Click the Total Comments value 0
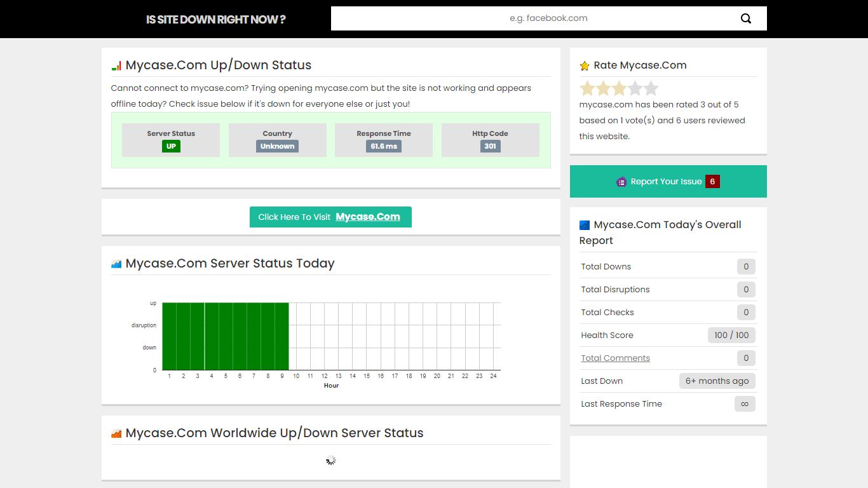The width and height of the screenshot is (868, 488). [x=746, y=358]
